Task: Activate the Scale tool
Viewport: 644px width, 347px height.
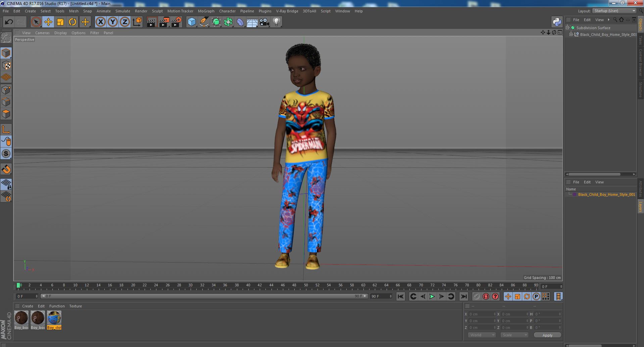Action: [60, 22]
